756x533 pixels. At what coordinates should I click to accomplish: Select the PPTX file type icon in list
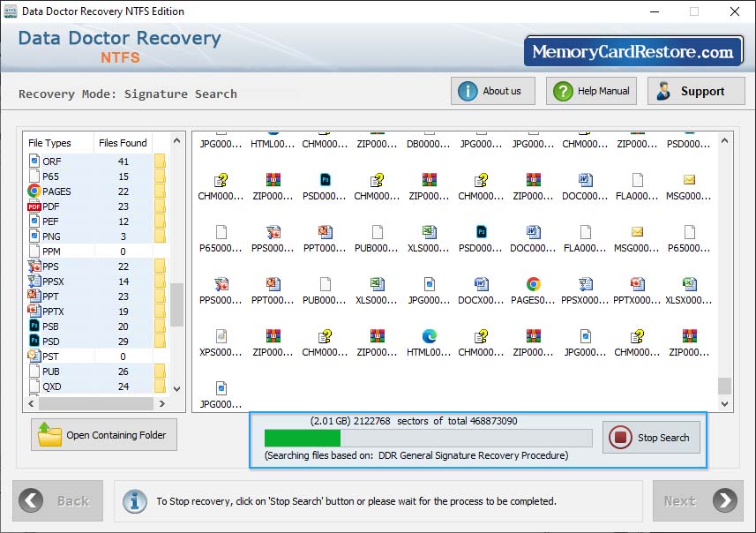pyautogui.click(x=34, y=311)
